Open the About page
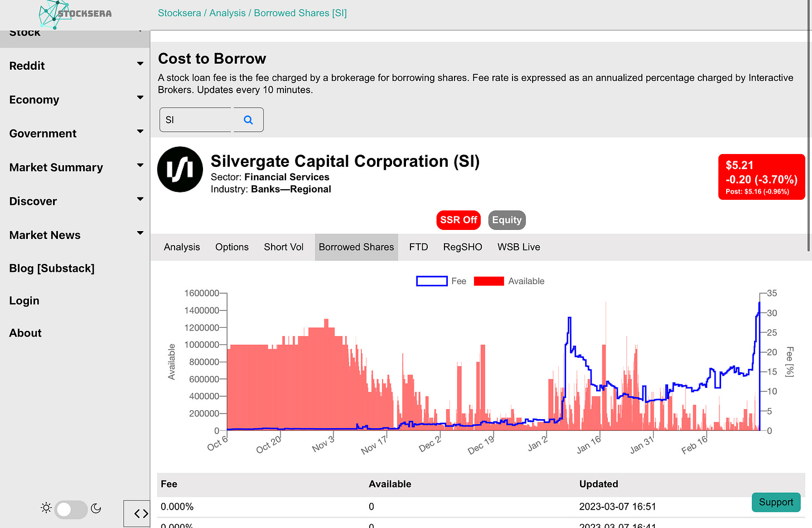This screenshot has height=528, width=812. (25, 333)
